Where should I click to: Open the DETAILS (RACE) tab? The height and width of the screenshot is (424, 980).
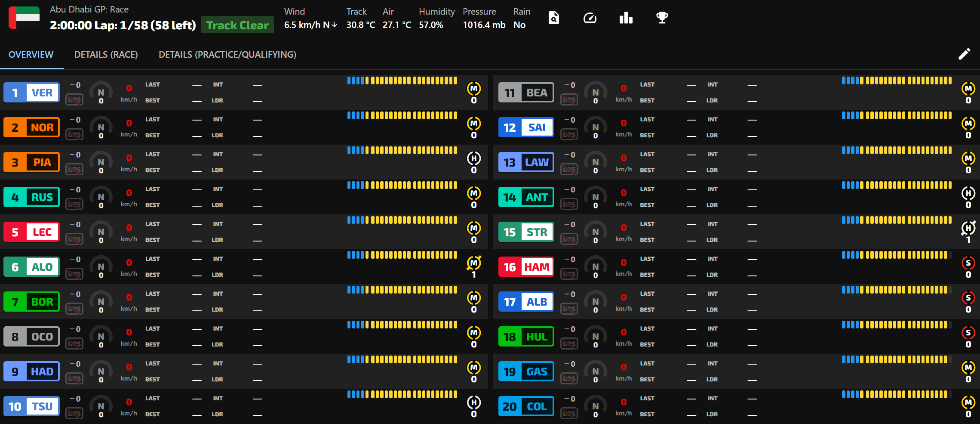point(106,55)
